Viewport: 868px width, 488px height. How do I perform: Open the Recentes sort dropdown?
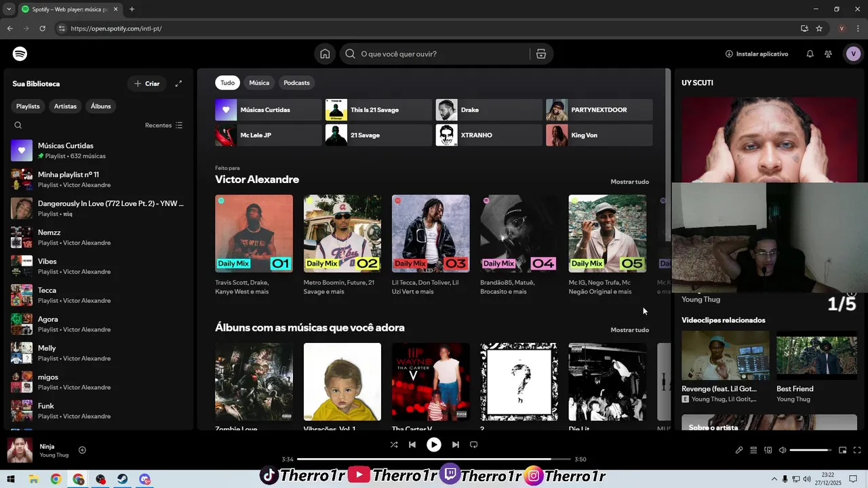pyautogui.click(x=164, y=125)
